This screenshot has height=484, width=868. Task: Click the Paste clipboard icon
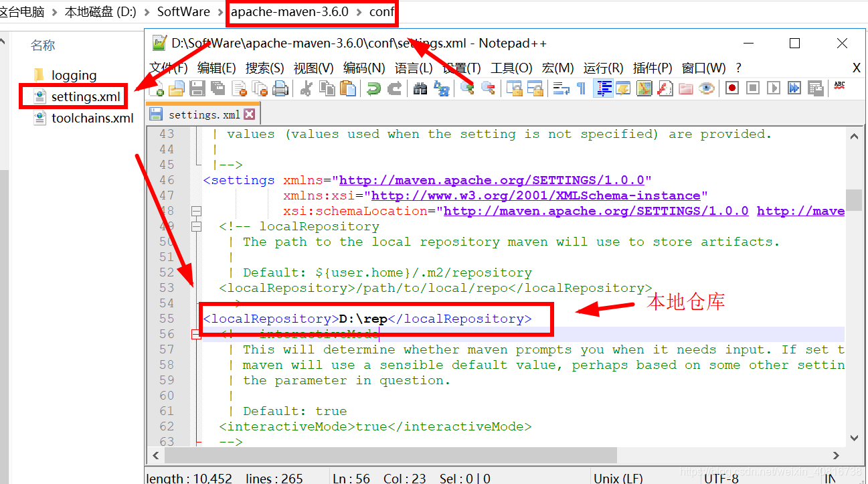tap(348, 88)
